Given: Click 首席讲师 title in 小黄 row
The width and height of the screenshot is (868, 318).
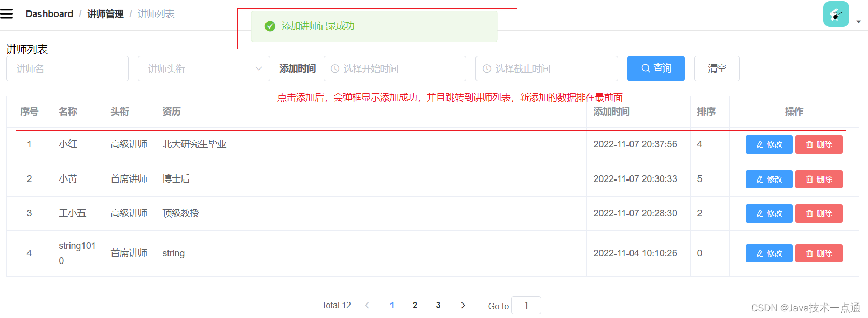Looking at the screenshot, I should click(x=129, y=179).
